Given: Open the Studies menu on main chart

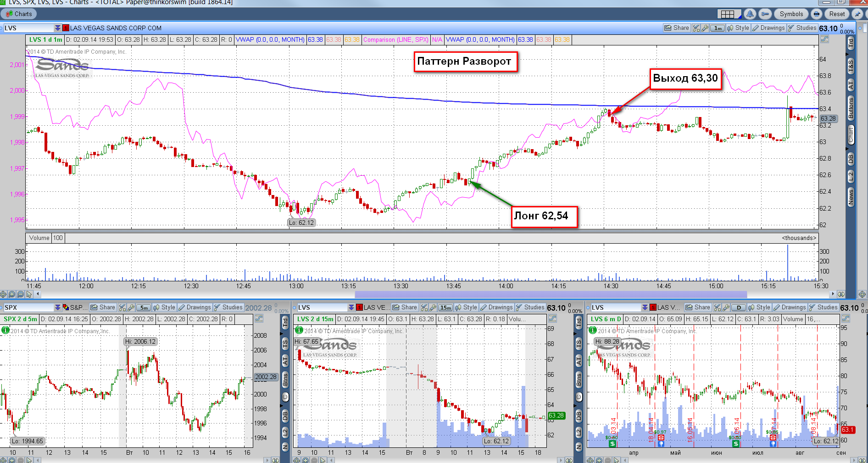Looking at the screenshot, I should 802,28.
